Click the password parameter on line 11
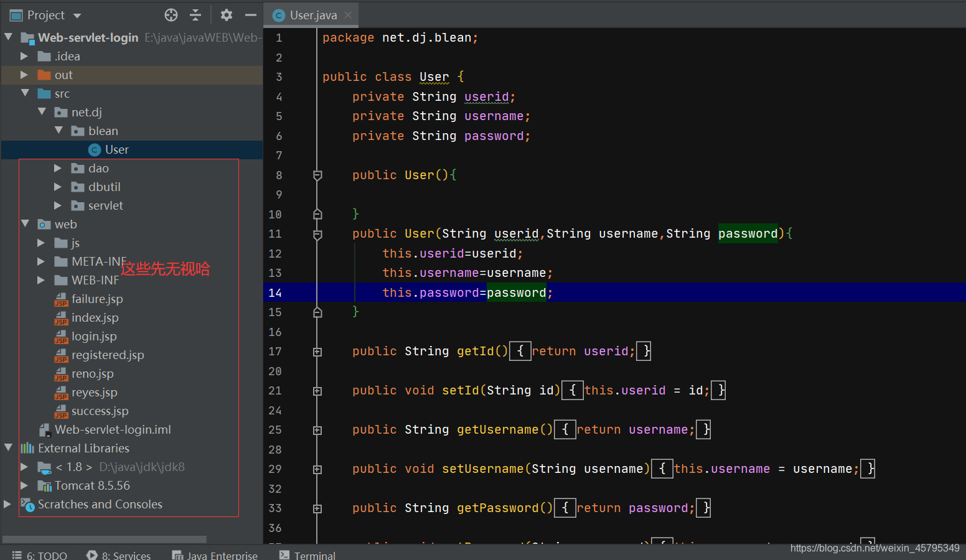 click(748, 233)
